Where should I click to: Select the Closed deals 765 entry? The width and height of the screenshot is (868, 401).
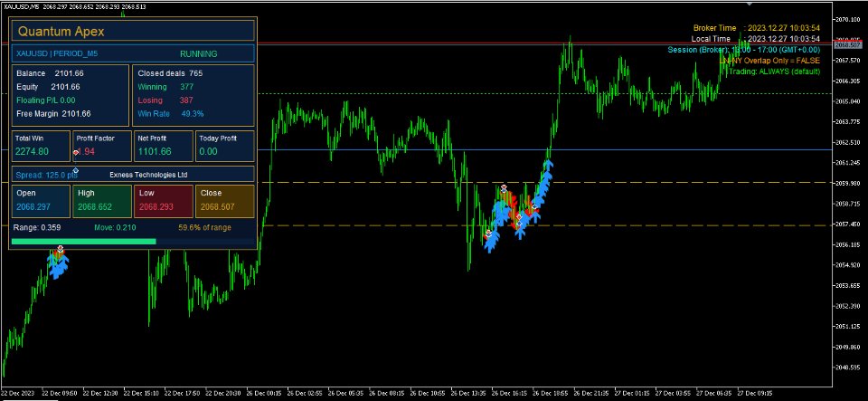click(170, 73)
